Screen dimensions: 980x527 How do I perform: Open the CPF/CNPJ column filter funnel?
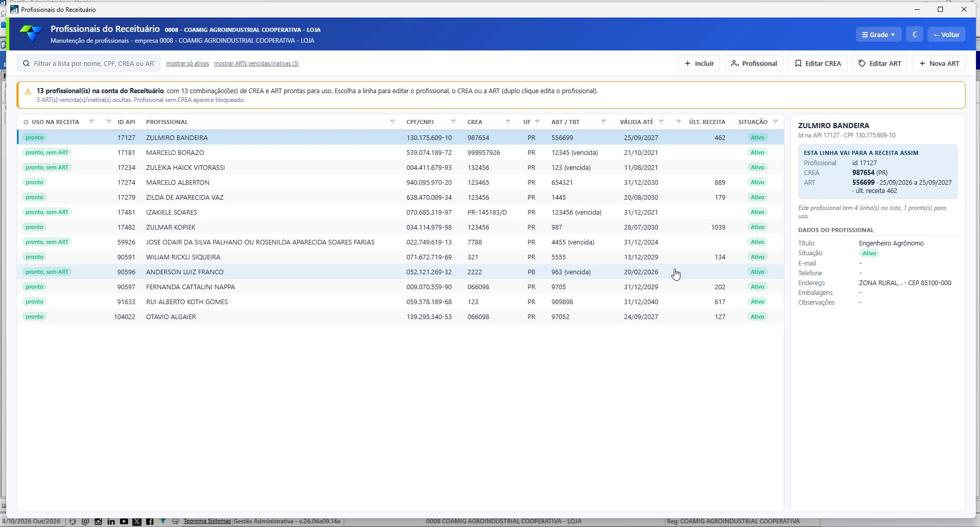click(453, 122)
